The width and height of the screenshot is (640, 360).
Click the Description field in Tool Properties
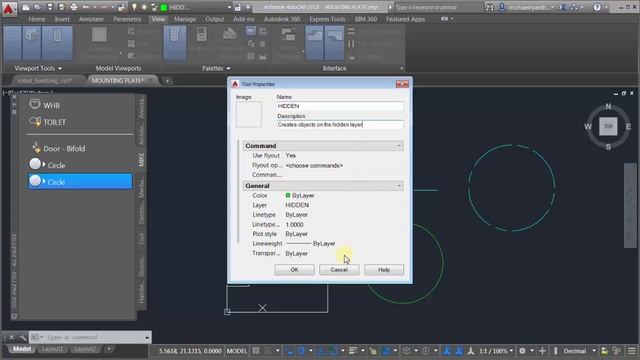tap(340, 124)
